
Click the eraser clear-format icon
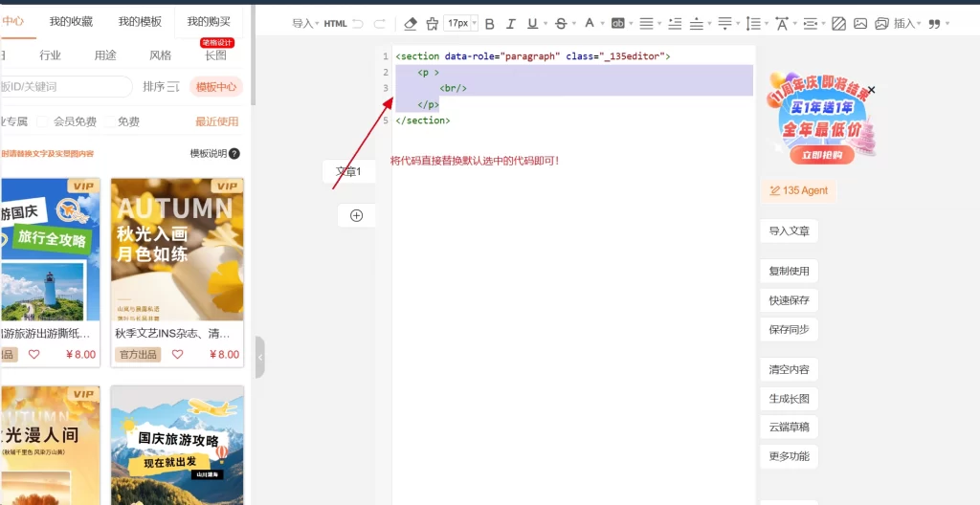(x=411, y=23)
